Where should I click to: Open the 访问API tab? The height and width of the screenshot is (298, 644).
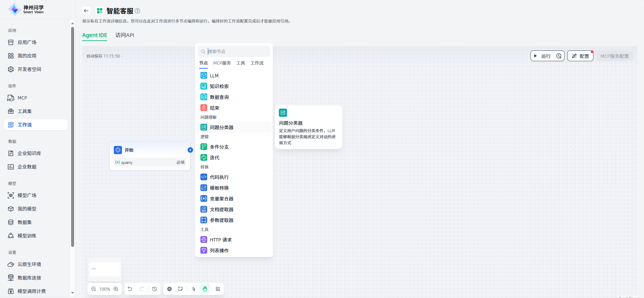(x=125, y=35)
